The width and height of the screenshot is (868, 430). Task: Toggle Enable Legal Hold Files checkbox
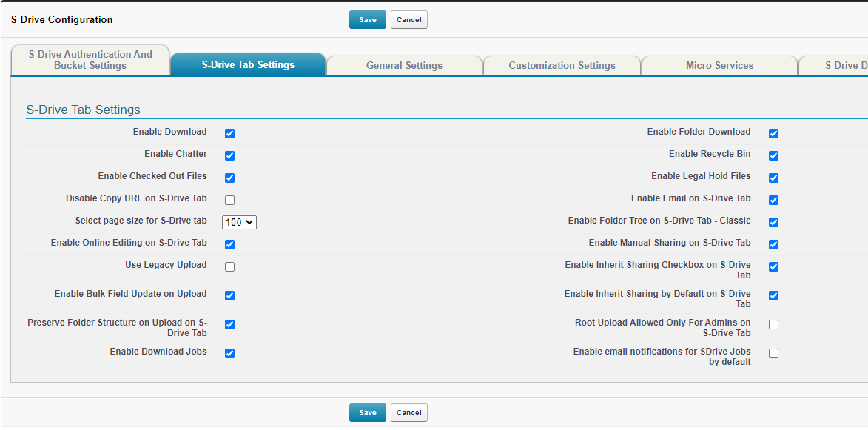coord(773,178)
